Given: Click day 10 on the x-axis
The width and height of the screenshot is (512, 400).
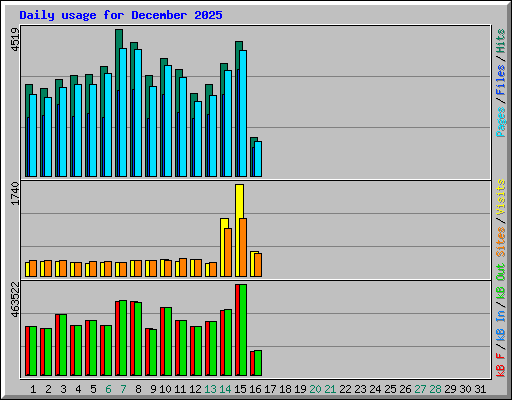Looking at the screenshot, I should 165,389.
